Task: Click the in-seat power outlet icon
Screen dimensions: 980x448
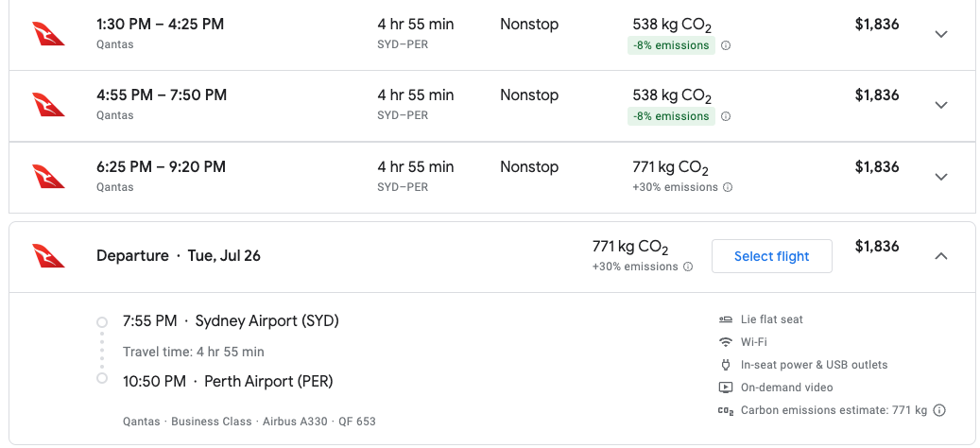Action: pyautogui.click(x=726, y=365)
